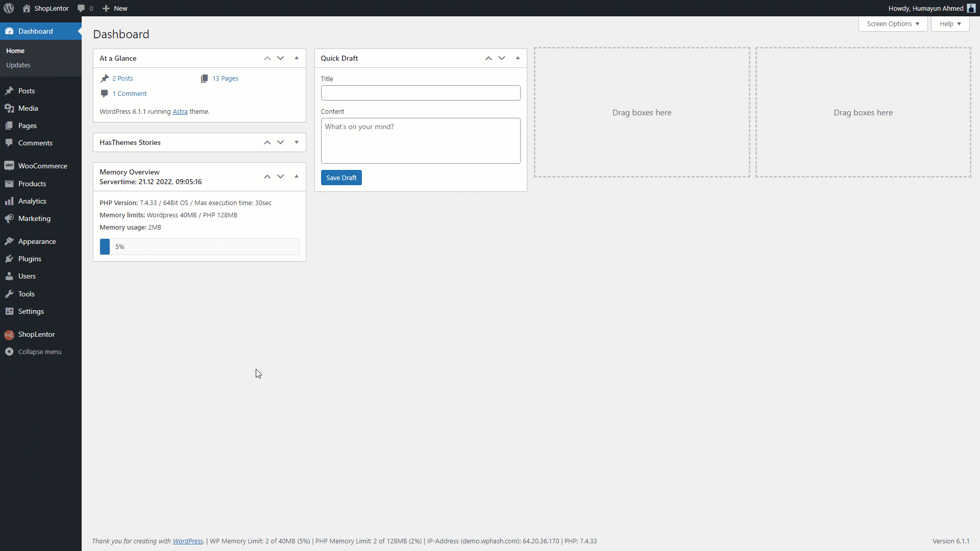This screenshot has width=980, height=551.
Task: Collapse the Quick Draft panel
Action: coord(518,58)
